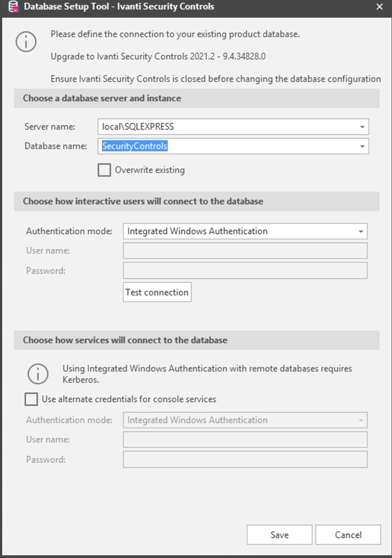Open the Server name dropdown

click(x=363, y=126)
